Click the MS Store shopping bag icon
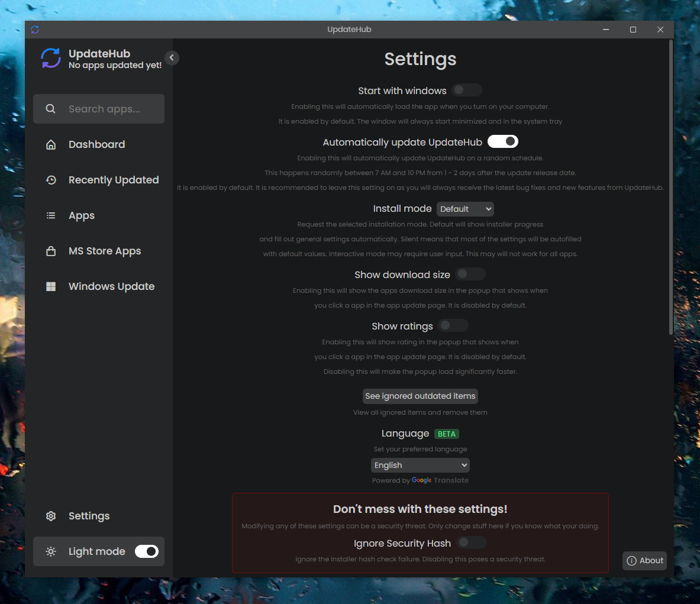 pos(51,251)
